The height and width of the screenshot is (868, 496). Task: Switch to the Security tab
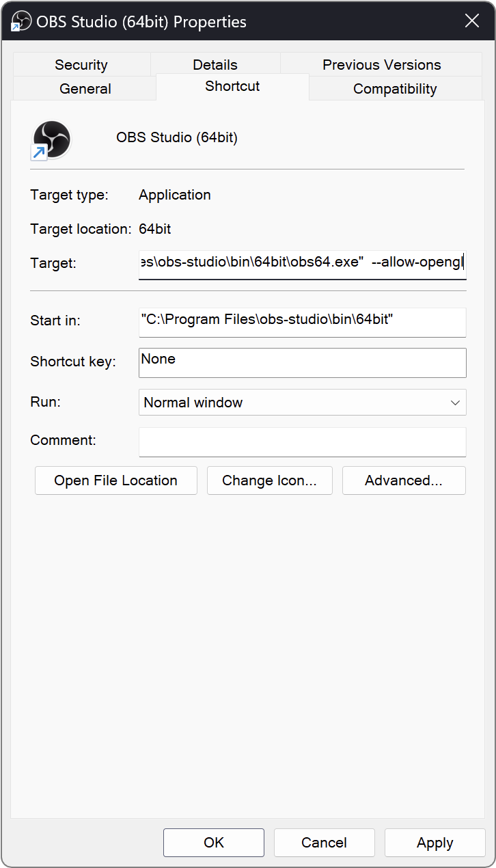click(x=81, y=65)
